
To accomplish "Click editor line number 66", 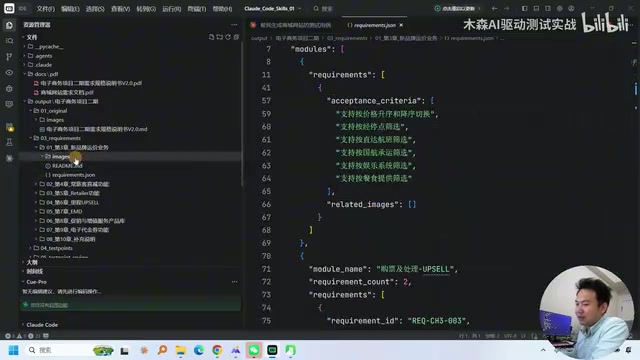I will click(x=266, y=204).
